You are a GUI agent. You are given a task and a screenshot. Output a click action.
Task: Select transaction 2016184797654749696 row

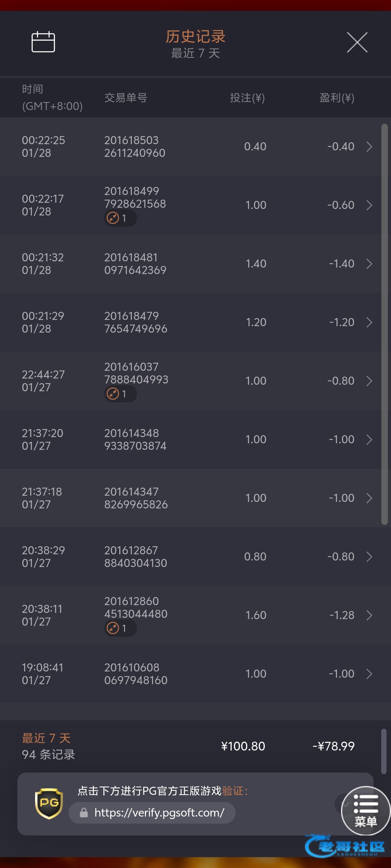tap(136, 322)
